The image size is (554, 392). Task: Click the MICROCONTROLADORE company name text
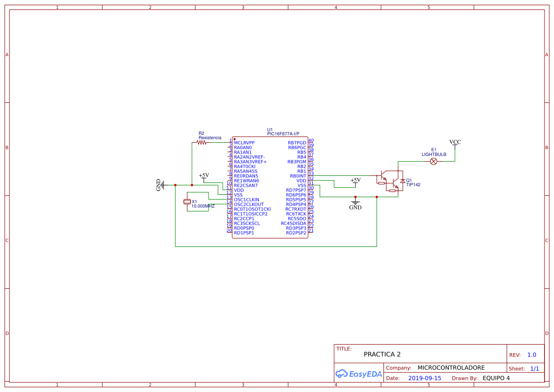coord(452,367)
